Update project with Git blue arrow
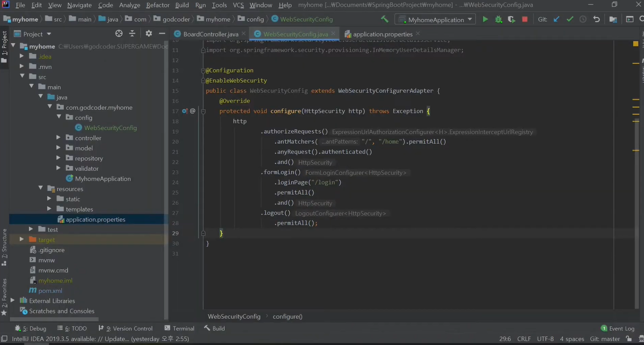The height and width of the screenshot is (345, 644). 556,19
